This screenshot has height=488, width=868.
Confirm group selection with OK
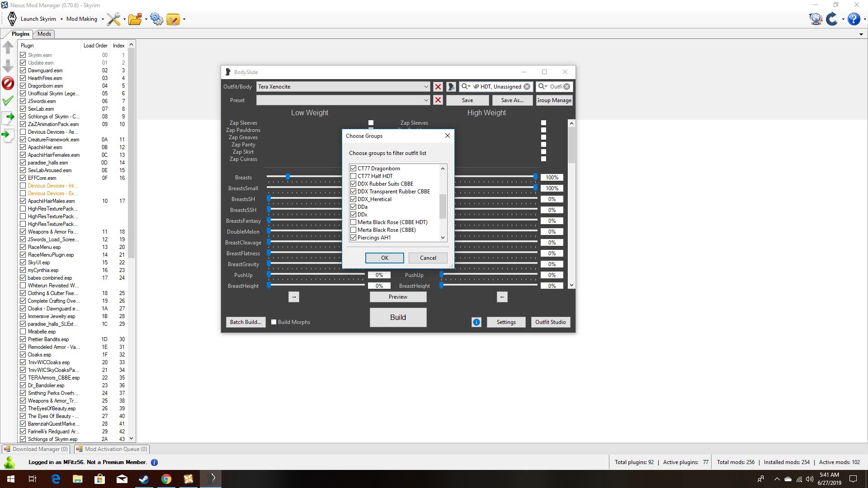click(x=385, y=258)
